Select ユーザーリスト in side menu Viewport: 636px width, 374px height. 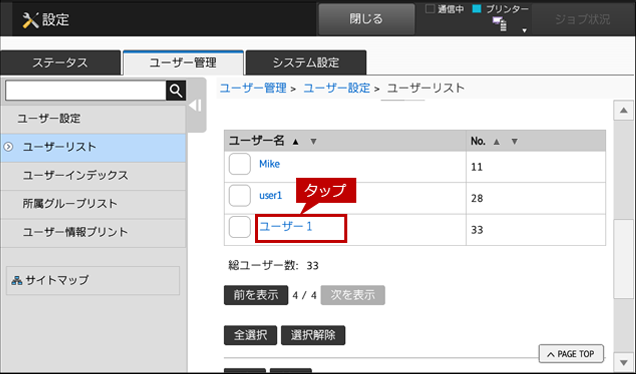tap(93, 147)
